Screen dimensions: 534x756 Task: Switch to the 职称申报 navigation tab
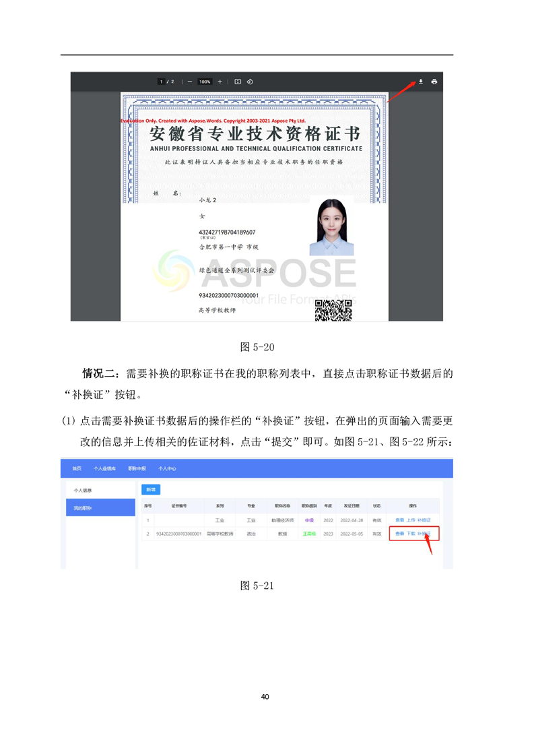[137, 468]
